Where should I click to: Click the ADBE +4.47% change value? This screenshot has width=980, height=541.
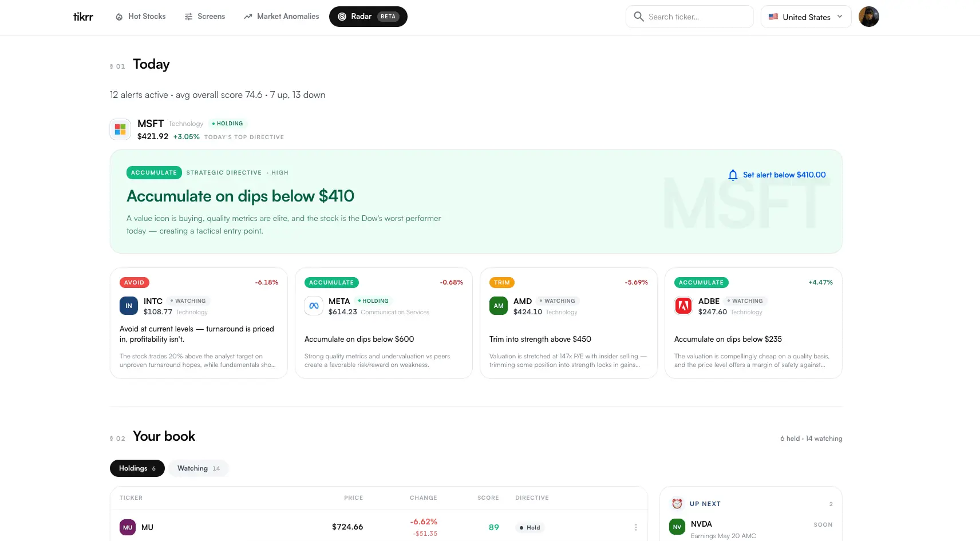820,282
